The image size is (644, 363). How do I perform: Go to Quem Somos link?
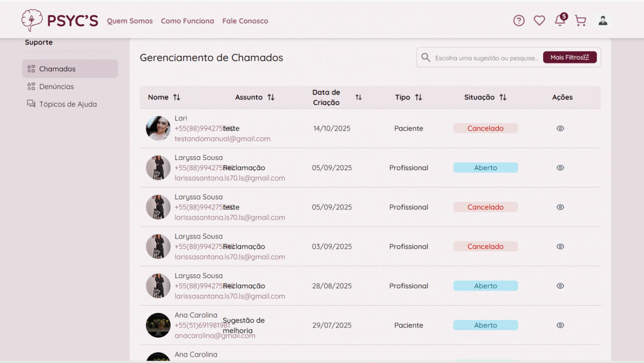tap(130, 21)
